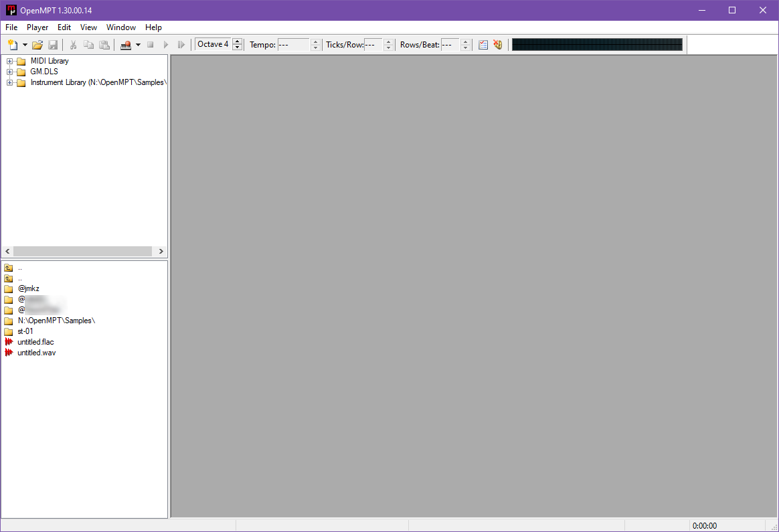Expand the MIDI Library tree node
Viewport: 779px width, 532px height.
9,62
